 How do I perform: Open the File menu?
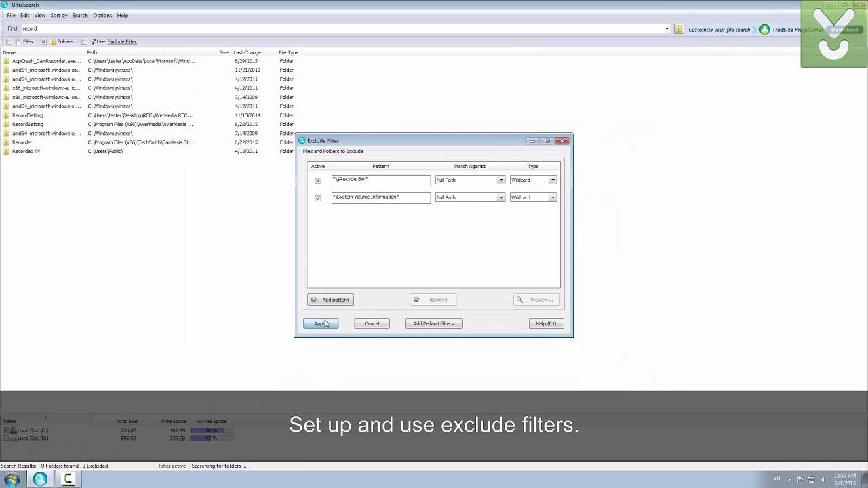(12, 16)
